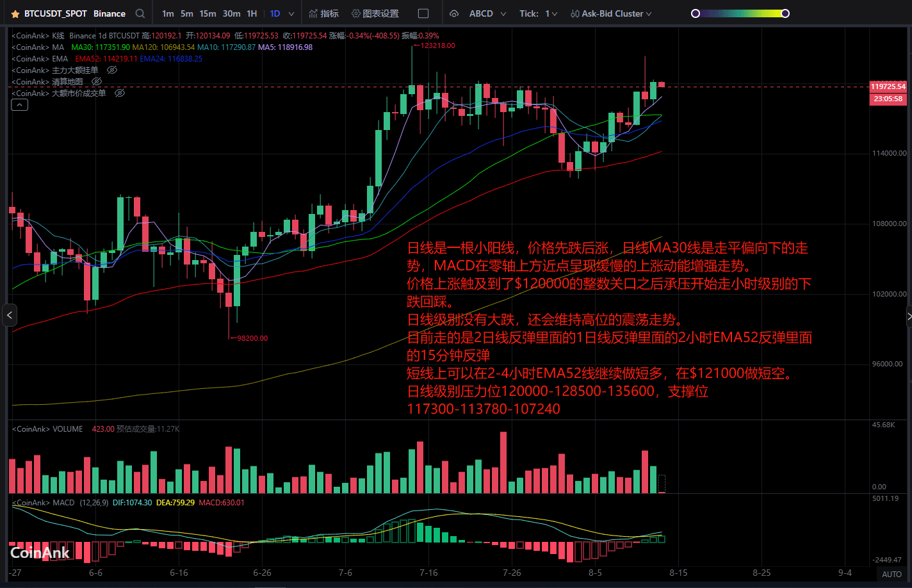Open the Tick value dropdown
This screenshot has height=588, width=912.
click(x=551, y=13)
